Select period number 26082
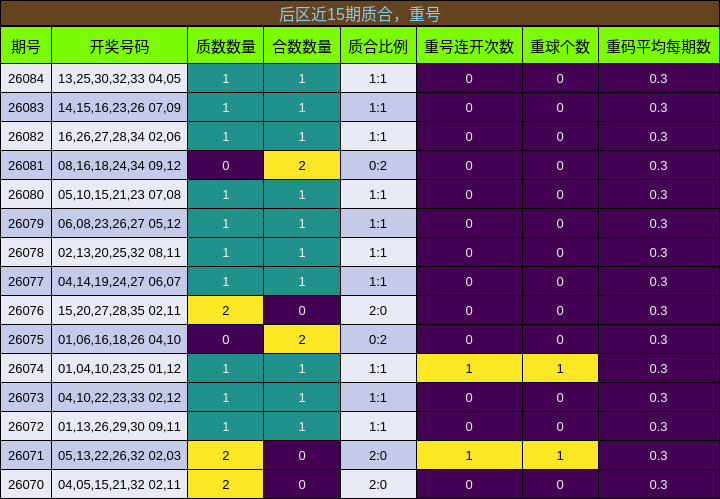This screenshot has height=499, width=720. pos(26,136)
